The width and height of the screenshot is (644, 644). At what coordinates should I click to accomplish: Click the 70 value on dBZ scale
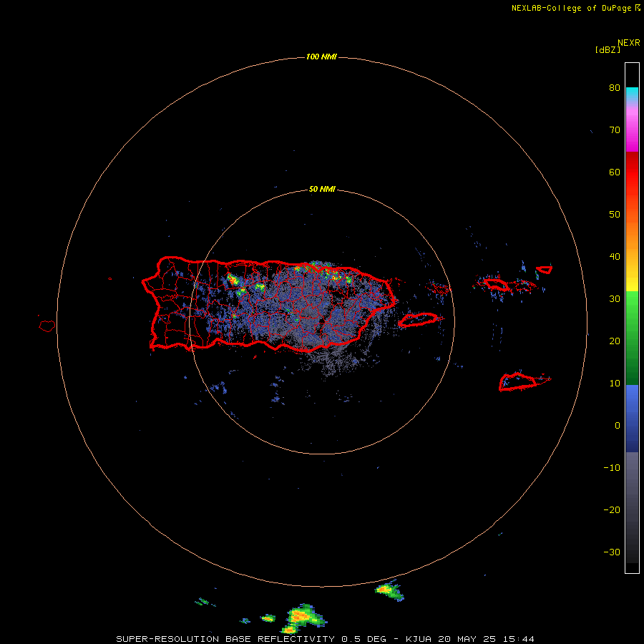[x=615, y=130]
